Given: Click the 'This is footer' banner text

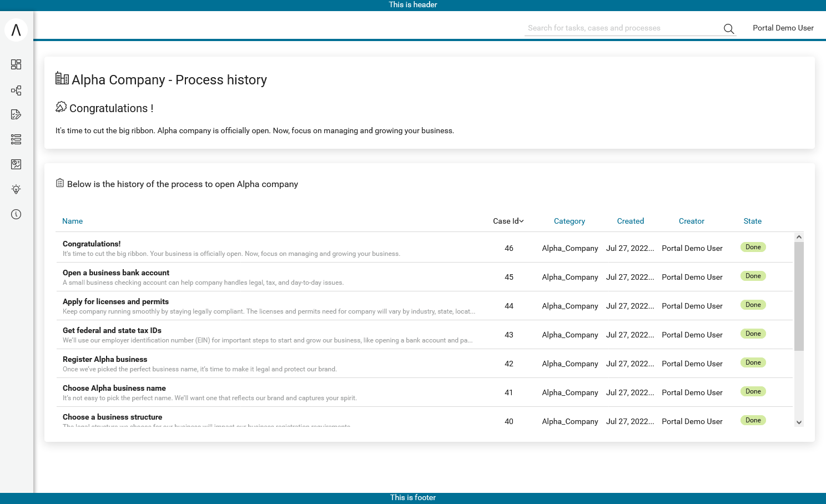Looking at the screenshot, I should click(x=413, y=497).
